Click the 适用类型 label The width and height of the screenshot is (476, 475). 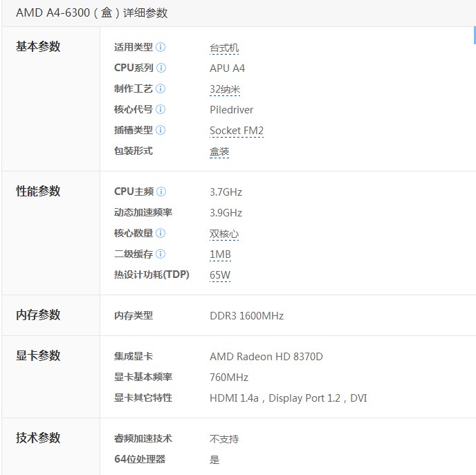point(134,47)
